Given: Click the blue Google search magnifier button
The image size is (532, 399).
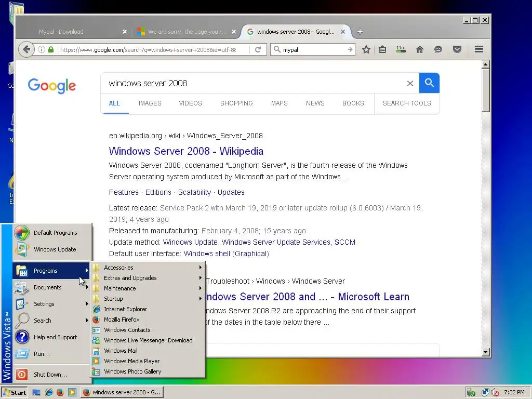Looking at the screenshot, I should click(x=429, y=83).
